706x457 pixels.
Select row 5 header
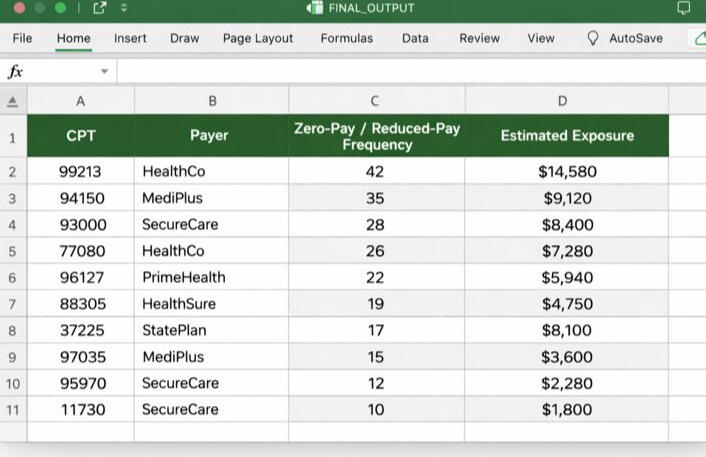12,251
